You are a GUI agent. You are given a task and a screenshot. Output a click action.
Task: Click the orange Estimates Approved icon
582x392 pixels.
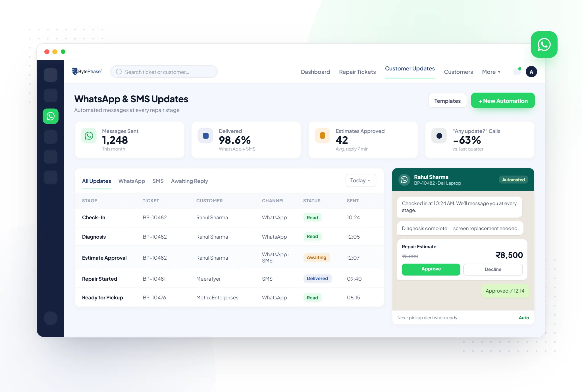(323, 136)
